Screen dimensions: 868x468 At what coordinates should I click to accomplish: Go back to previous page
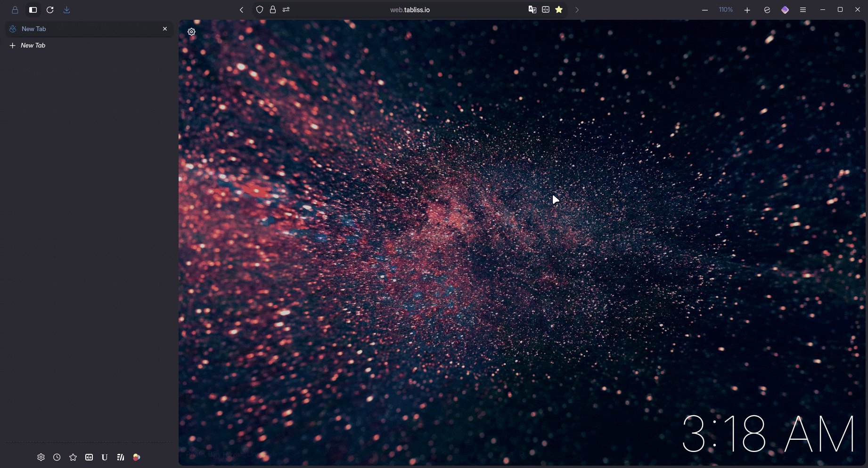point(241,10)
